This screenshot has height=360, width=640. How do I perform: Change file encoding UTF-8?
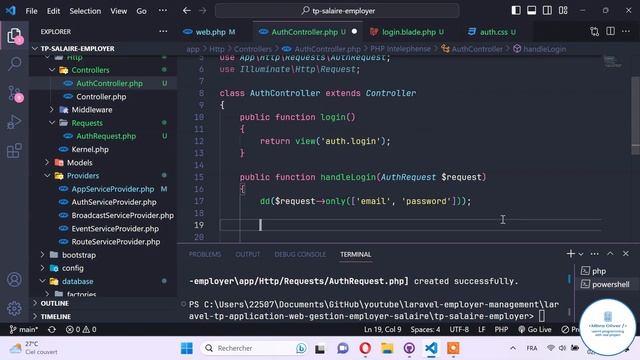tap(459, 329)
